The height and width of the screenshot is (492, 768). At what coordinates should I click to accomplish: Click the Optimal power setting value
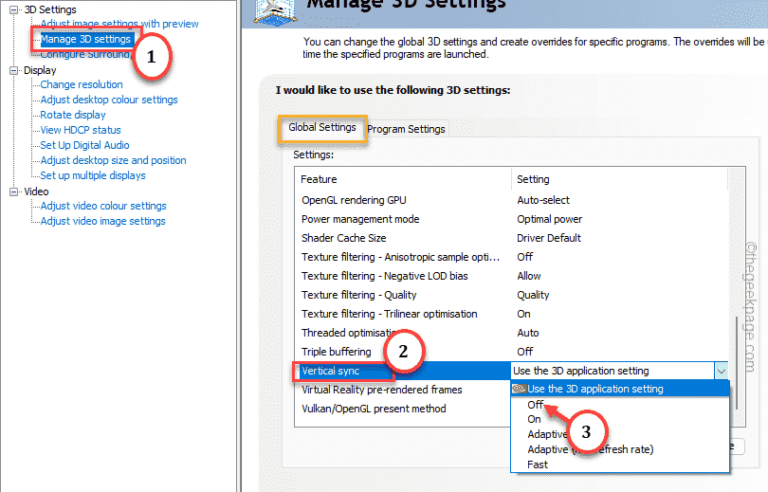point(550,220)
